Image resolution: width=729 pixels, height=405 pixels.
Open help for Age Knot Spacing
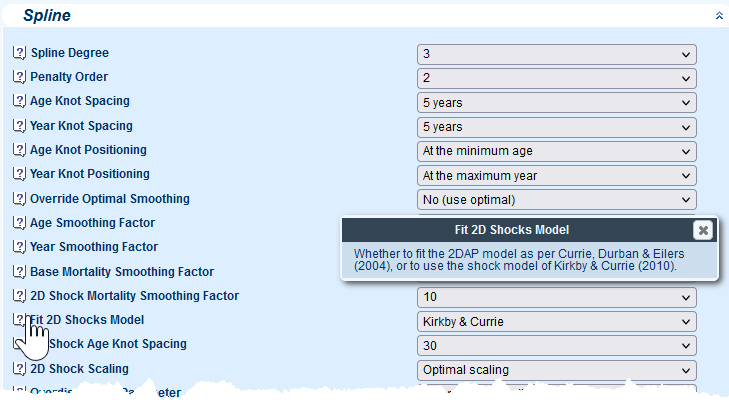tap(19, 102)
